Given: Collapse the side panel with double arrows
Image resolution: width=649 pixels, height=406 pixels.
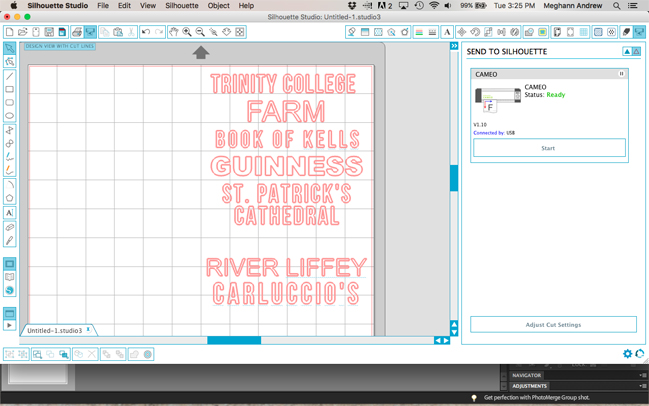Looking at the screenshot, I should point(454,46).
